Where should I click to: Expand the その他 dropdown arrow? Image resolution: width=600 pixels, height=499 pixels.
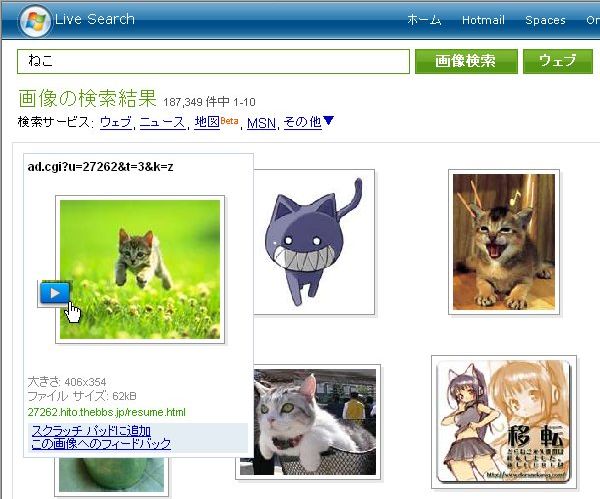coord(328,121)
